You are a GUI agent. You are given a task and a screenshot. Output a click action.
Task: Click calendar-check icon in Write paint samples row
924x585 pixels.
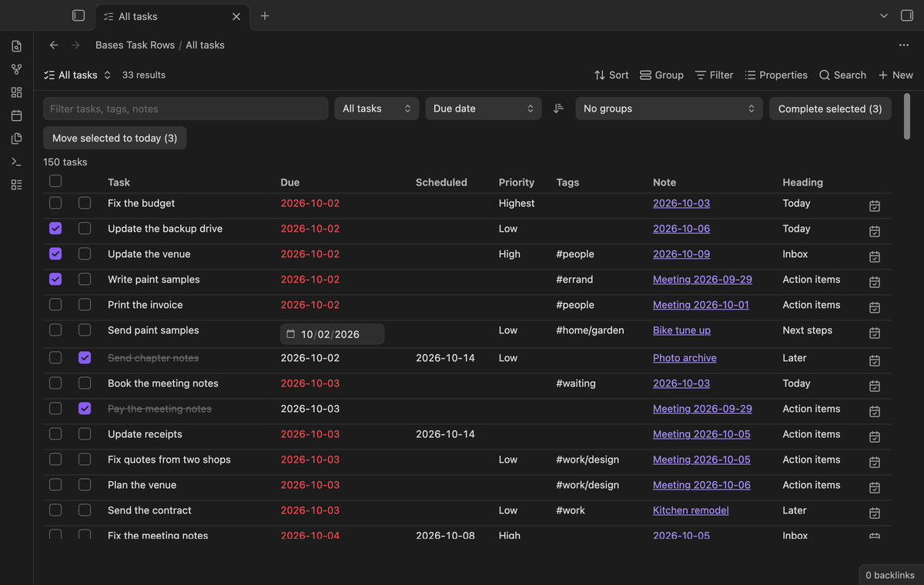click(x=875, y=282)
